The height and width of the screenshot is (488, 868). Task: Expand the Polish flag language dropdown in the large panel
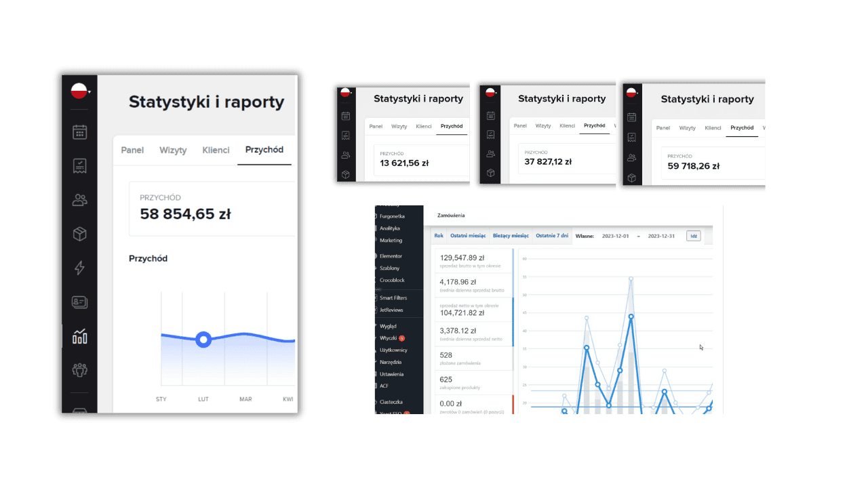coord(81,91)
